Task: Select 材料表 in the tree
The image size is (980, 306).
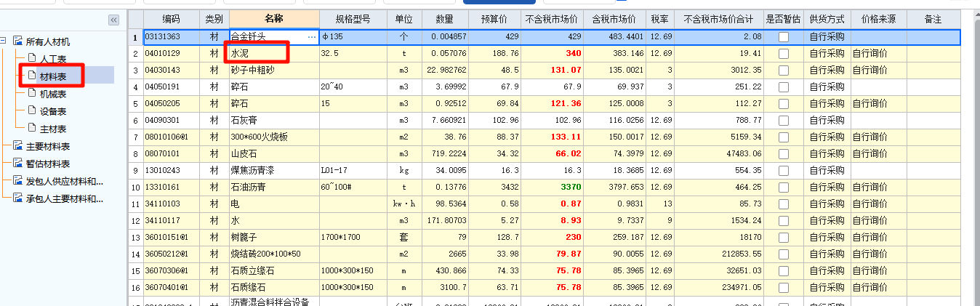Action: 53,76
